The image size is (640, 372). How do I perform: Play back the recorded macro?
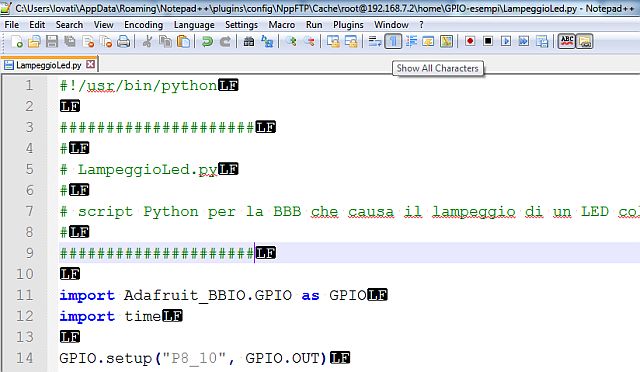click(506, 41)
